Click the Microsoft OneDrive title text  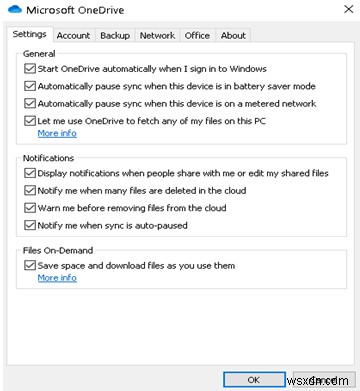[x=75, y=10]
